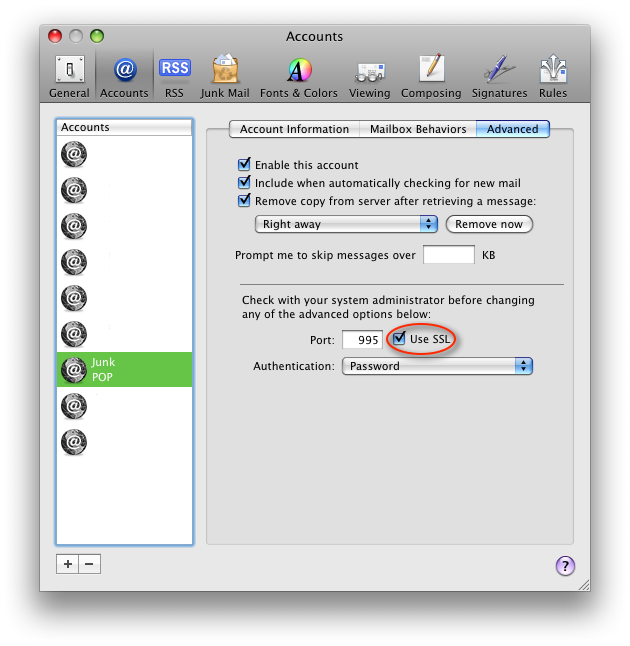Close the Accounts window
This screenshot has height=646, width=630.
pyautogui.click(x=55, y=36)
